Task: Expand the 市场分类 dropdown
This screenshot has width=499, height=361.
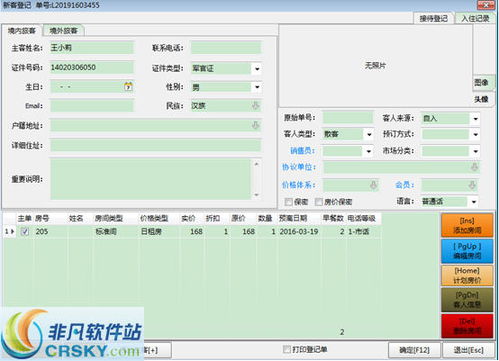Action: click(475, 151)
